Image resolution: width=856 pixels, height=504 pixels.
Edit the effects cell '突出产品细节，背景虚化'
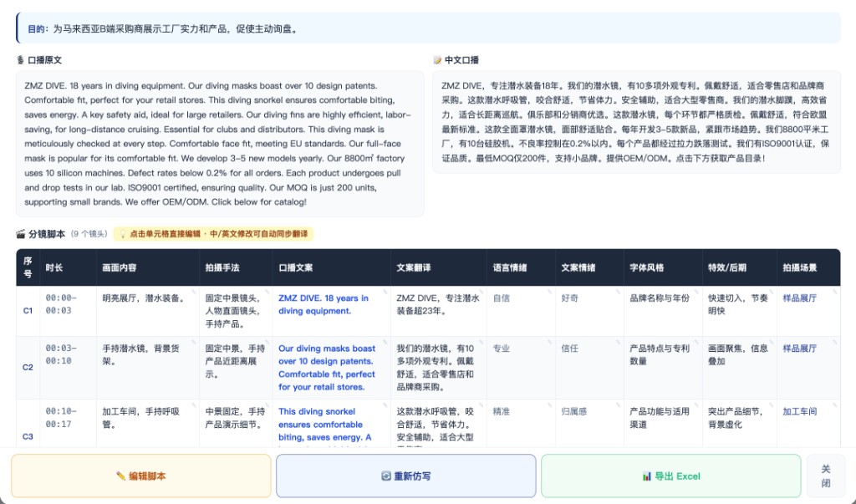740,424
